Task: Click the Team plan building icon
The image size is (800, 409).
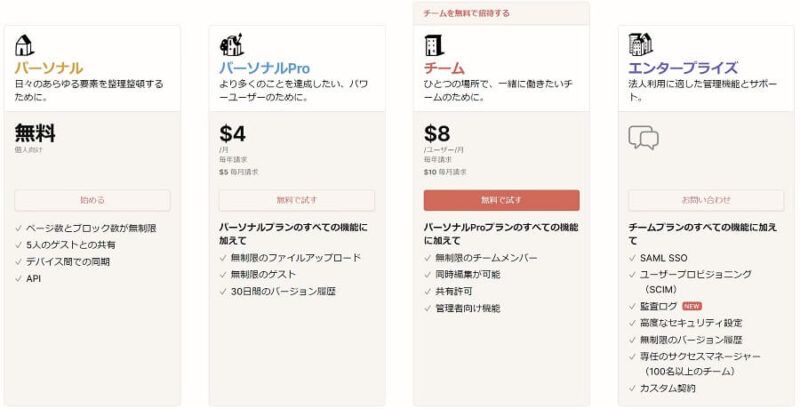Action: pyautogui.click(x=434, y=45)
